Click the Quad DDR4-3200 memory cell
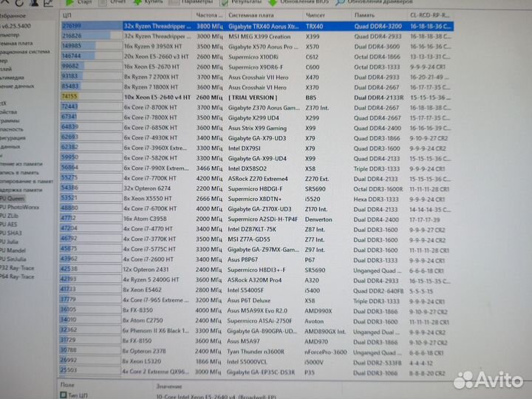Image resolution: width=532 pixels, height=399 pixels. click(378, 27)
